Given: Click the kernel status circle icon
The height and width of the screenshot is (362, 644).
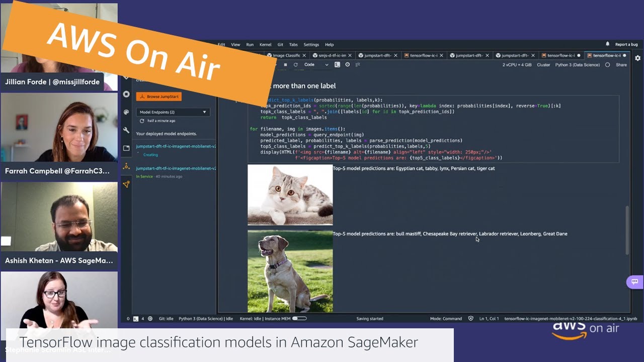Looking at the screenshot, I should pos(607,65).
